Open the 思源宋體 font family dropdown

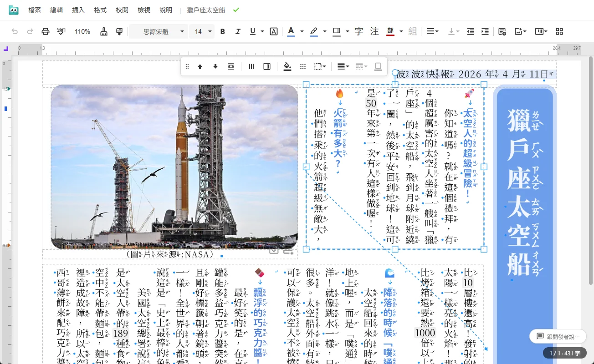tap(158, 31)
